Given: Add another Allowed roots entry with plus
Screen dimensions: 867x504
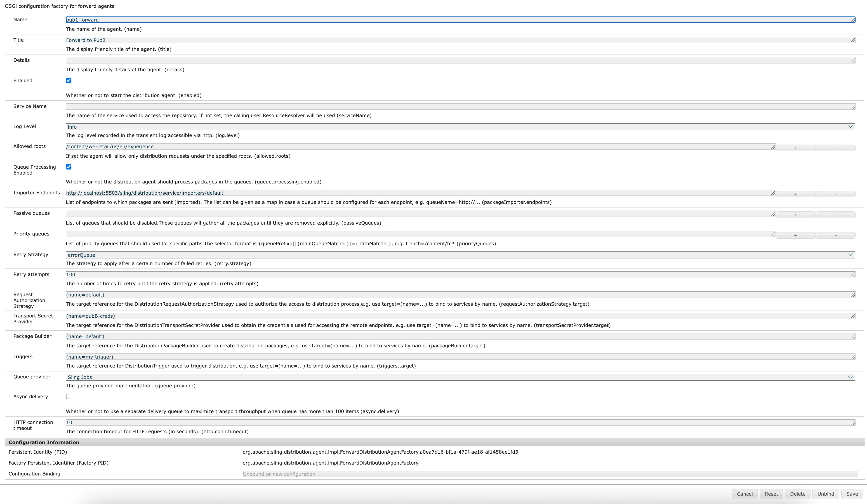Looking at the screenshot, I should tap(795, 148).
